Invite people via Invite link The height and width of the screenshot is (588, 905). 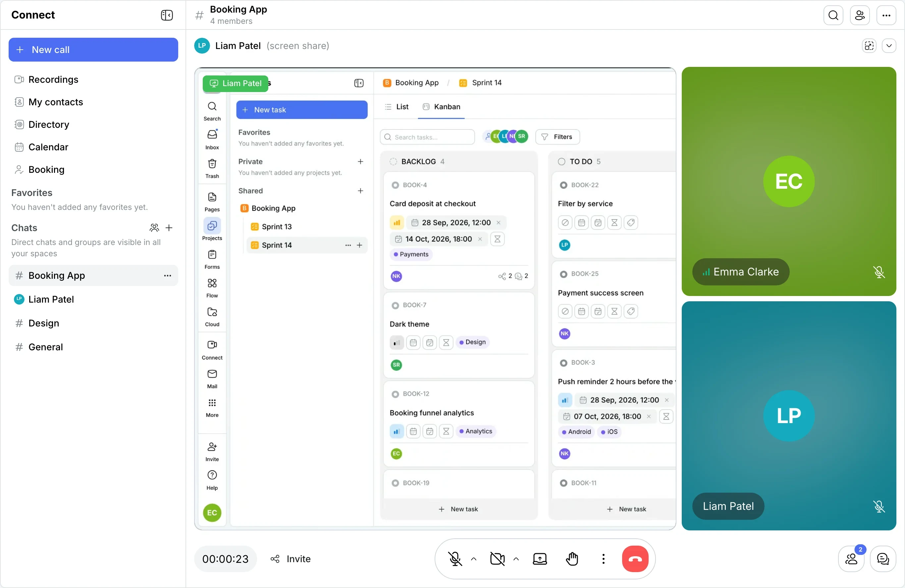(x=291, y=559)
